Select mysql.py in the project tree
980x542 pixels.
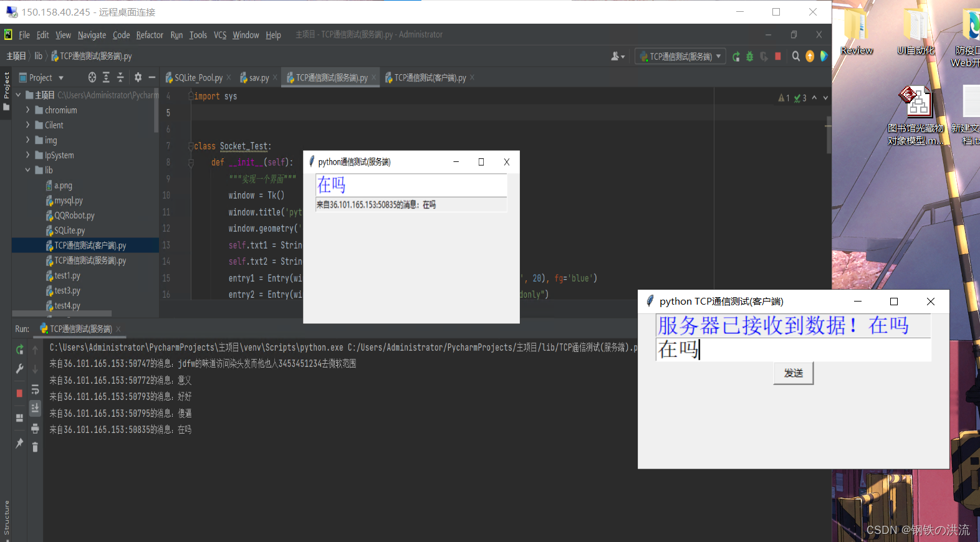click(69, 201)
